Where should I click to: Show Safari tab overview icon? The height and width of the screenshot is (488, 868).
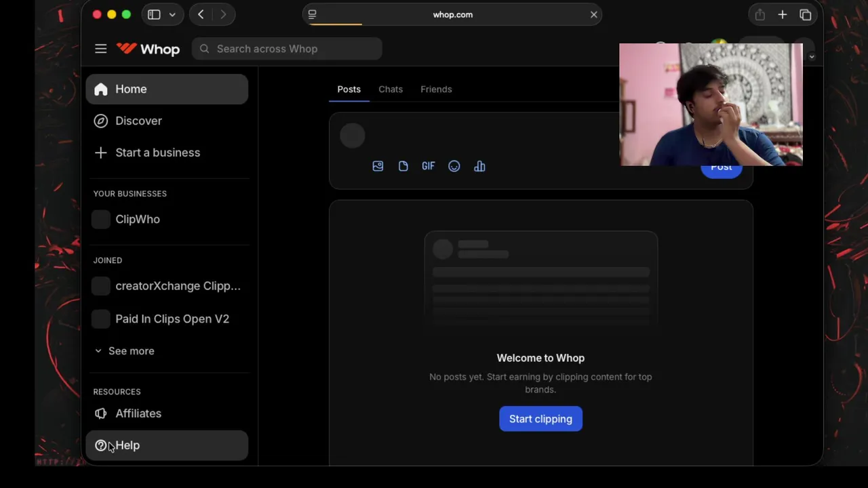click(x=806, y=14)
